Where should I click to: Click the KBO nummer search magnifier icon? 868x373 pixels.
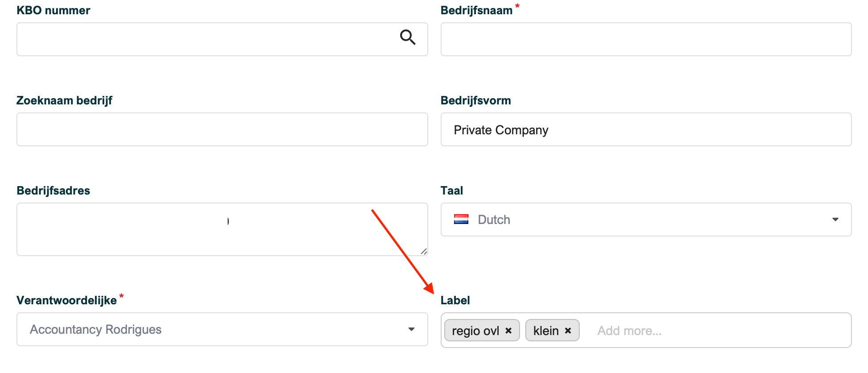pyautogui.click(x=407, y=37)
